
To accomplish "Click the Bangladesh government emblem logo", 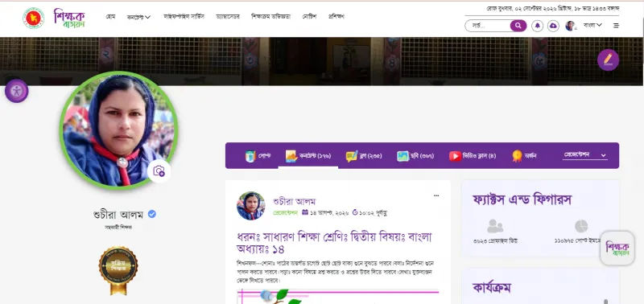I will [x=33, y=18].
